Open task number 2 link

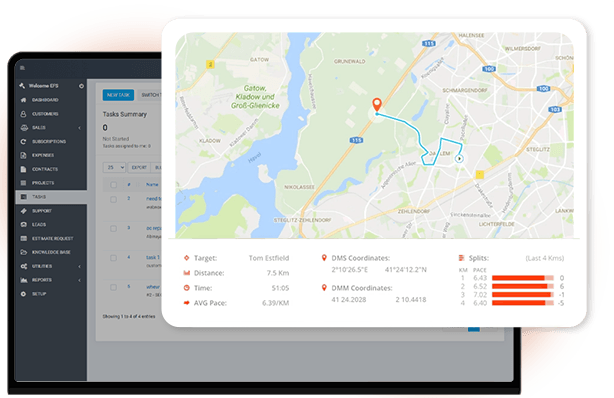tap(128, 199)
